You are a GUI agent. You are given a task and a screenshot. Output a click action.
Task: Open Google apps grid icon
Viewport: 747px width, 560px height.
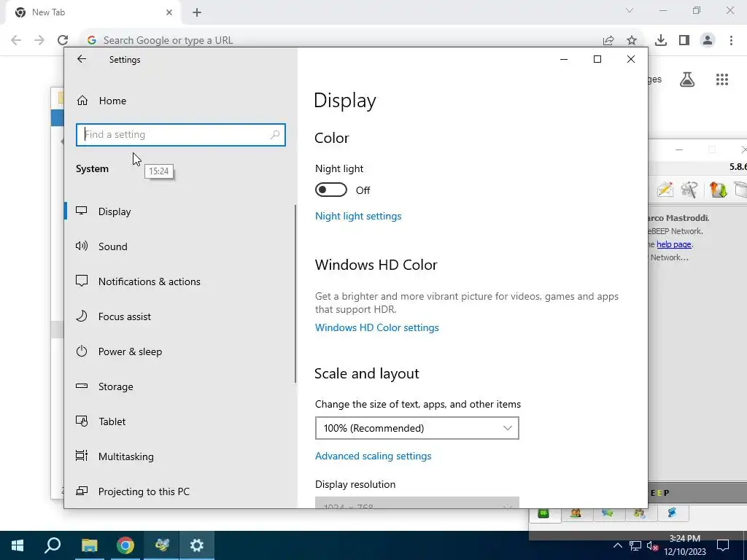point(722,79)
